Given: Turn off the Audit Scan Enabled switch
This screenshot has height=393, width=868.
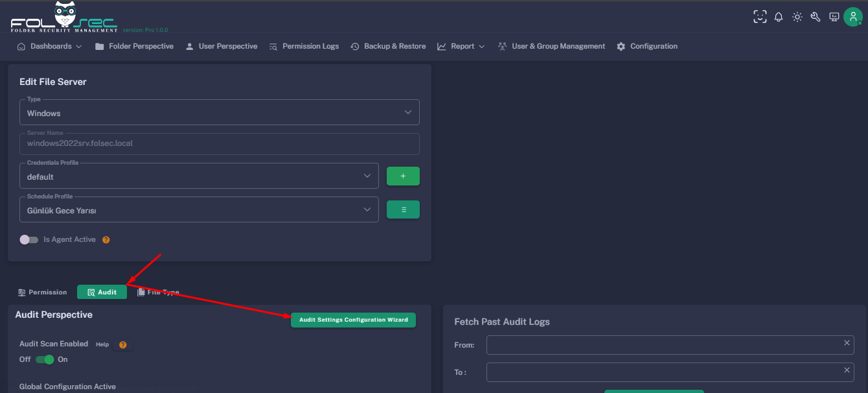Looking at the screenshot, I should [45, 360].
